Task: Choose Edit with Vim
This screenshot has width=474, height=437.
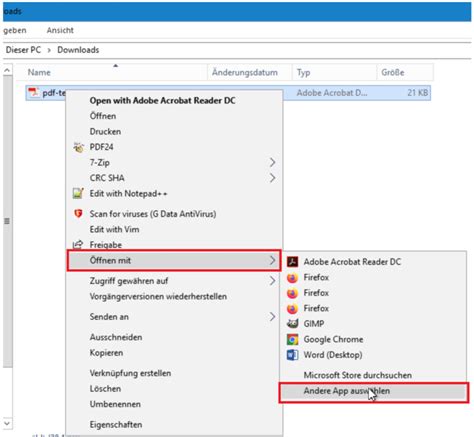Action: 114,229
